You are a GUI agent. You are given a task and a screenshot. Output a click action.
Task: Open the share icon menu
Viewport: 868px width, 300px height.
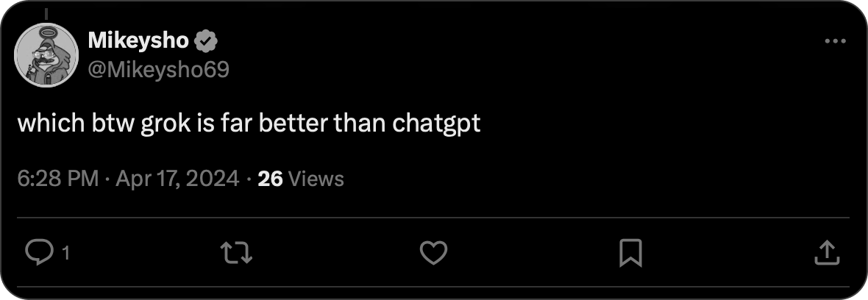click(827, 253)
